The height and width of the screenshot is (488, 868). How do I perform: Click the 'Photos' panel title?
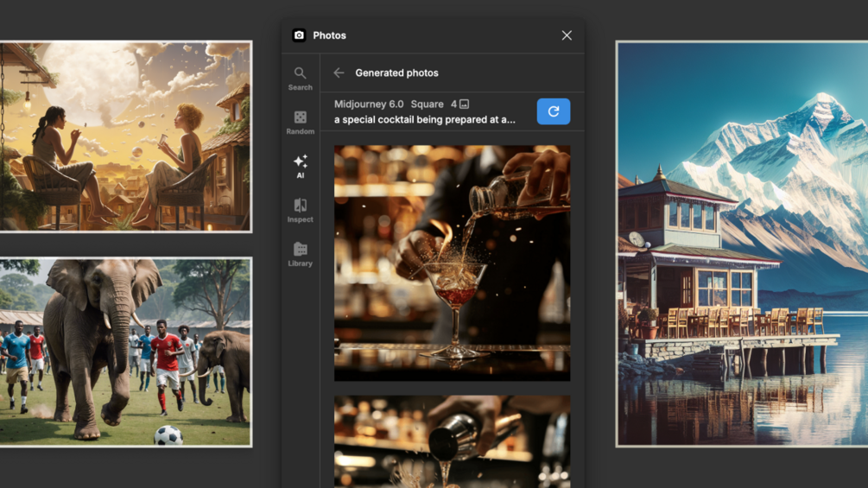[329, 35]
